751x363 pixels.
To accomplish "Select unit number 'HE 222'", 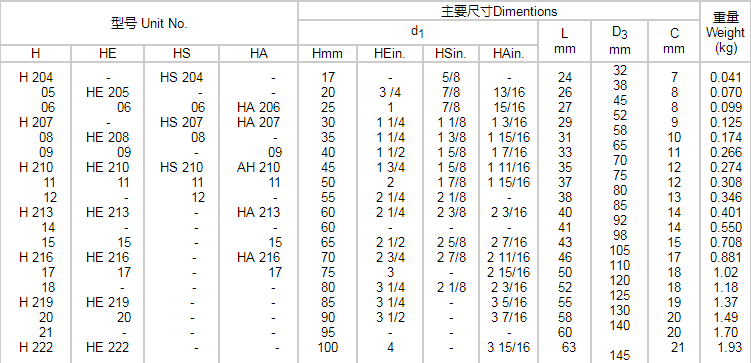I will pos(108,348).
